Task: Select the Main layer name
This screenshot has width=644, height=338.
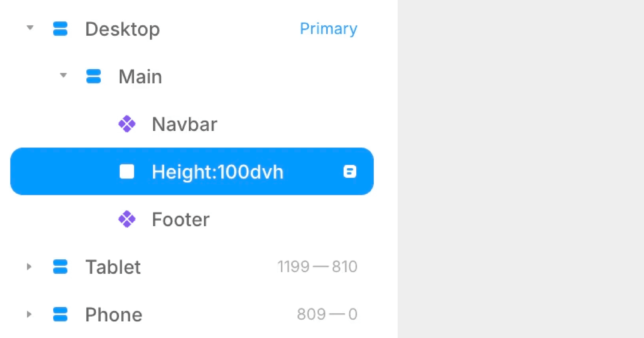Action: click(x=140, y=76)
